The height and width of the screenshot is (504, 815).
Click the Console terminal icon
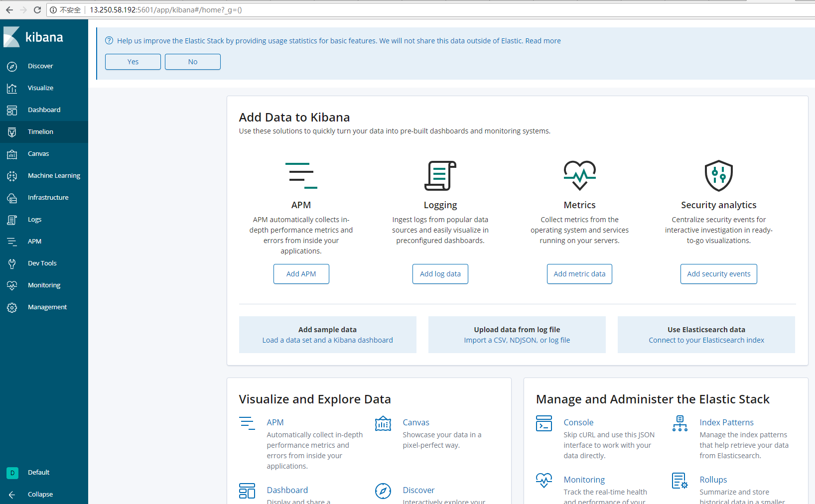click(544, 424)
